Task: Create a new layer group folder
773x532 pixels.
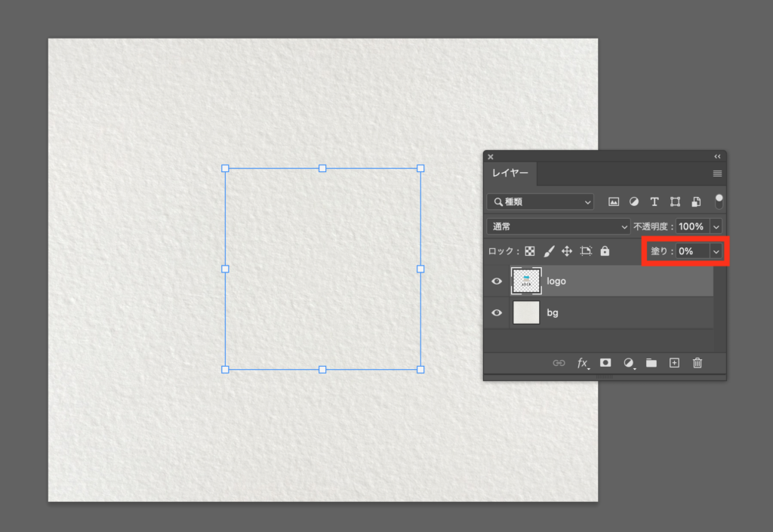Action: click(651, 363)
